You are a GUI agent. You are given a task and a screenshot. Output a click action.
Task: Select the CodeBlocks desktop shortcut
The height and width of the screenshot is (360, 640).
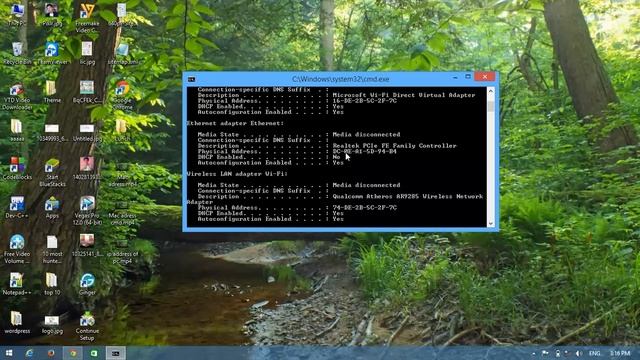17,169
